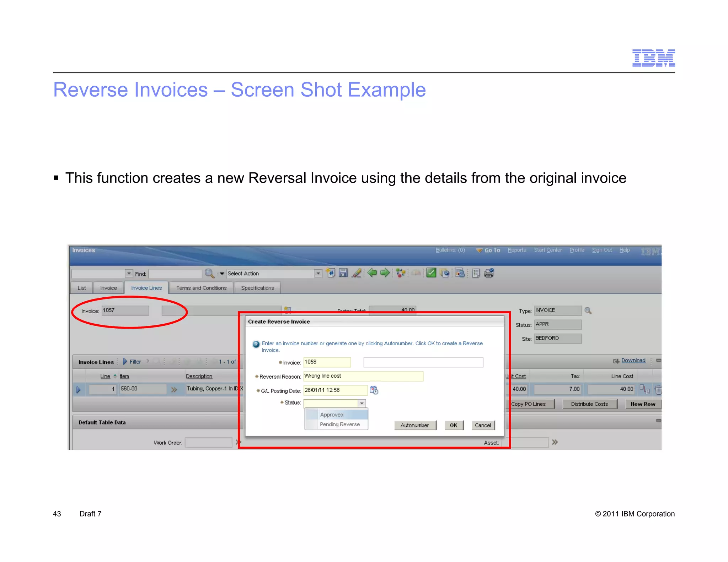
Task: Open the Start Center link
Action: [x=548, y=250]
